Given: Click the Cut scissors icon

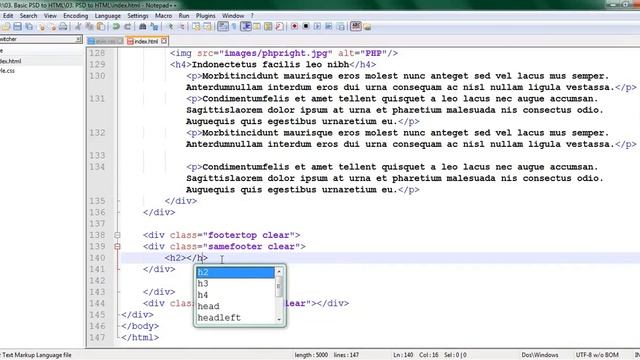Looking at the screenshot, I should click(78, 27).
